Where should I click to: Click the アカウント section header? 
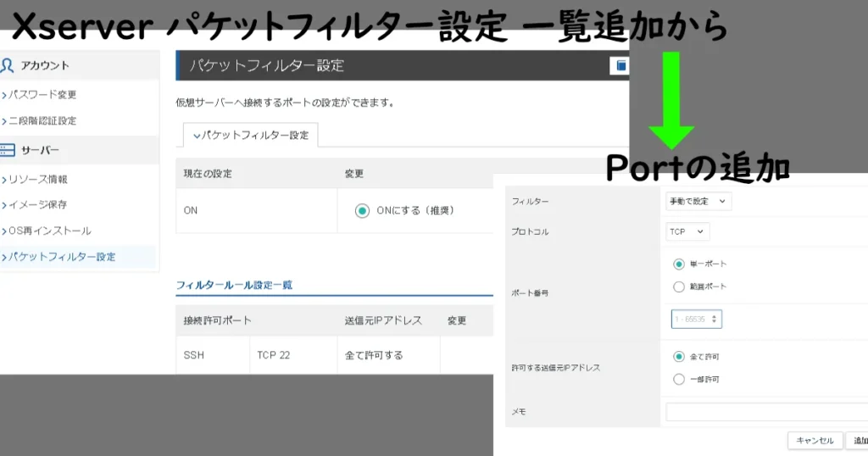tap(79, 66)
